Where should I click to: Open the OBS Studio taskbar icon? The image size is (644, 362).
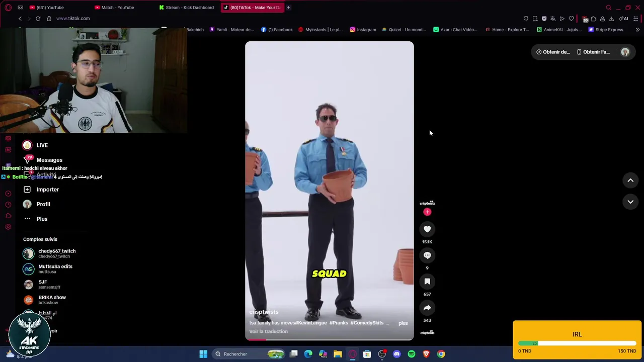pyautogui.click(x=382, y=354)
